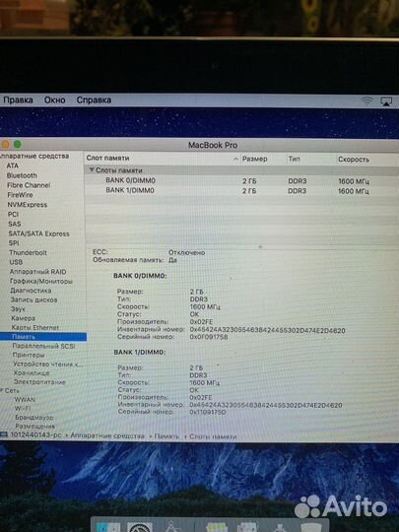Select Графика/Мониторы in the sidebar
This screenshot has width=399, height=532.
click(41, 281)
